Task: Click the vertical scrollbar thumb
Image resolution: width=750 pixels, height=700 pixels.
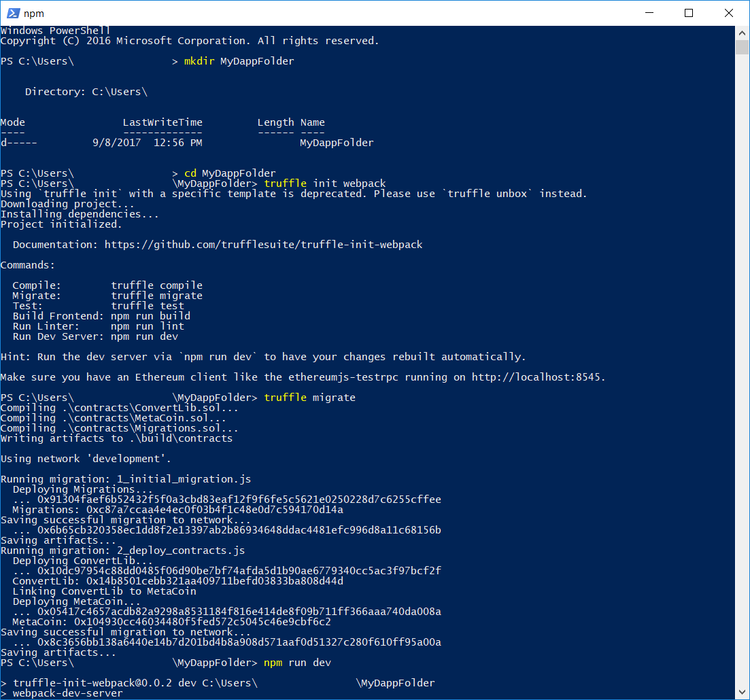Action: 742,48
